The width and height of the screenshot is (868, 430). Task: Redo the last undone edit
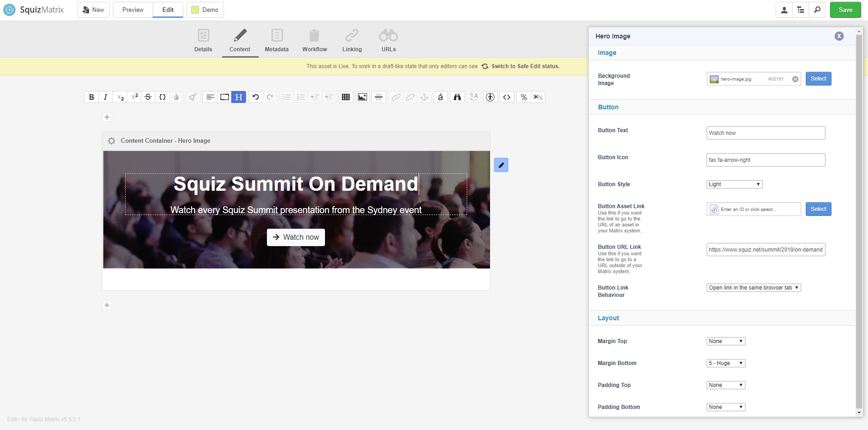[x=270, y=97]
